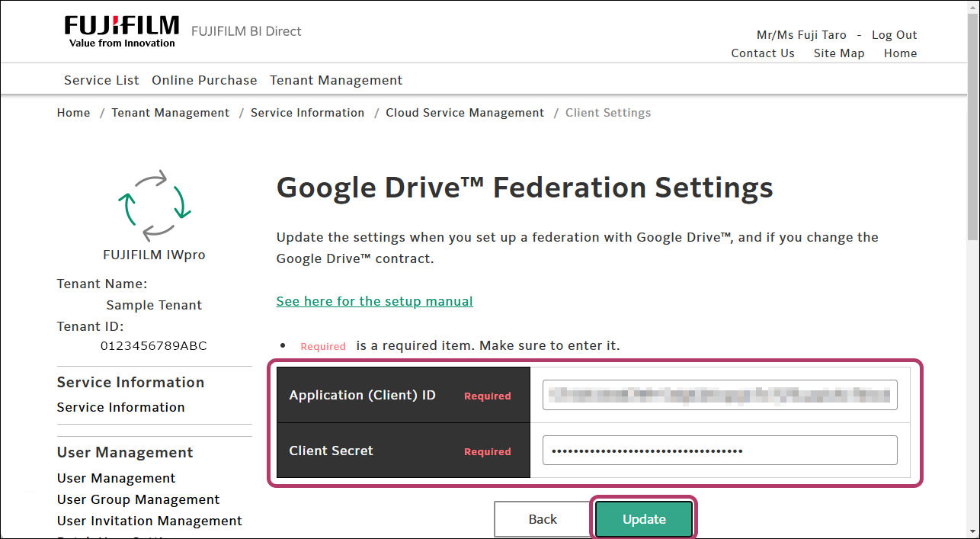Select User Group Management in sidebar

click(138, 499)
